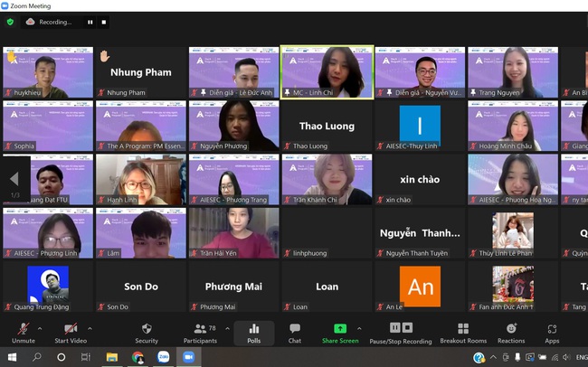Pause the cloud recording from top bar

[90, 22]
